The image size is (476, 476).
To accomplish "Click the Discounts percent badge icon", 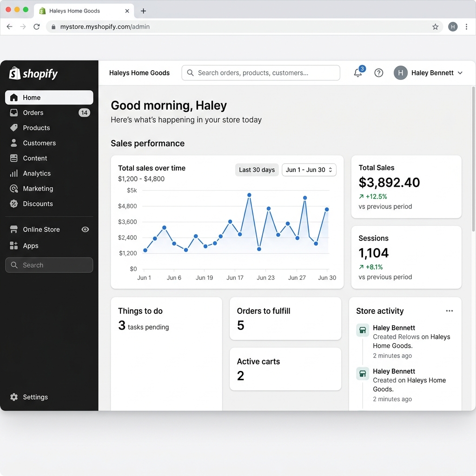I will coord(13,204).
